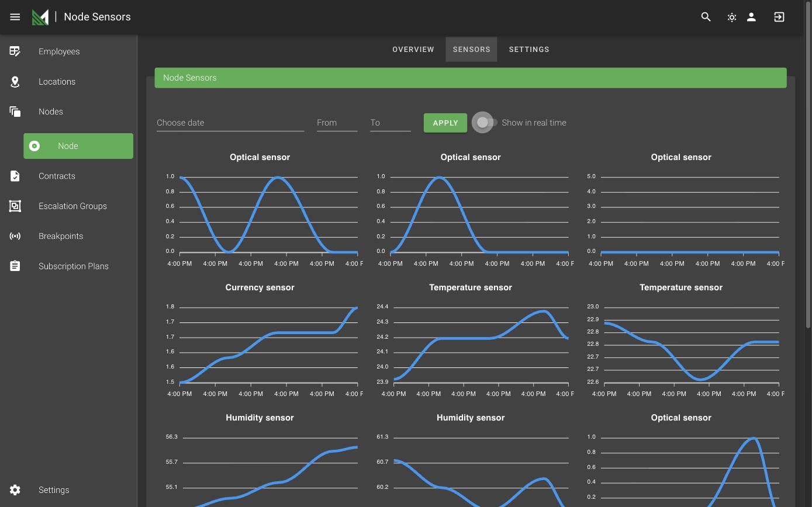
Task: Click the logout exit icon
Action: pos(779,17)
